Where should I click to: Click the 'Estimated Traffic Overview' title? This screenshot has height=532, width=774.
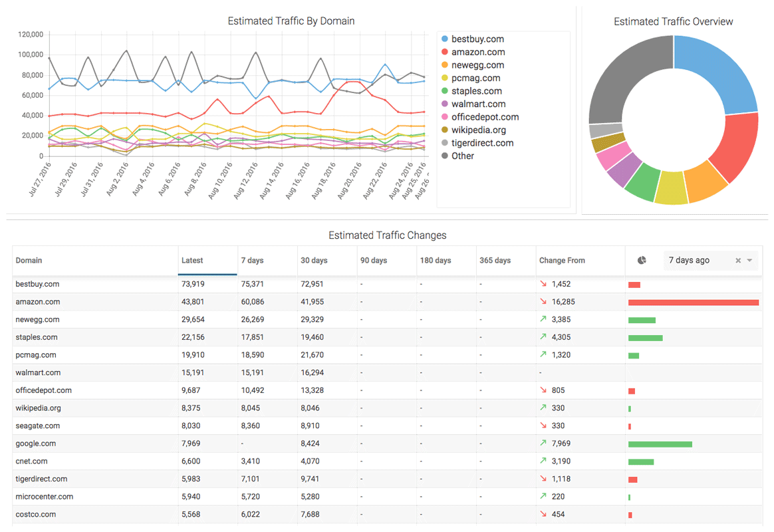pyautogui.click(x=674, y=21)
